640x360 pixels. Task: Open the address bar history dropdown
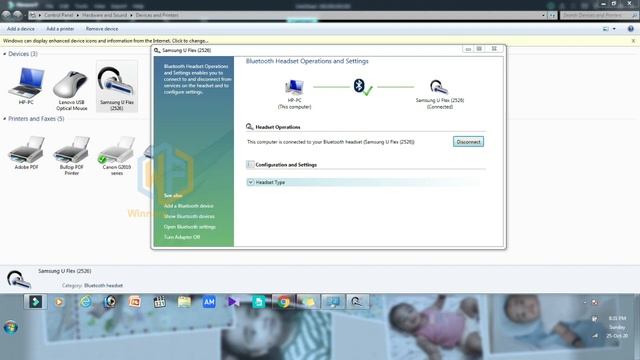click(x=543, y=15)
